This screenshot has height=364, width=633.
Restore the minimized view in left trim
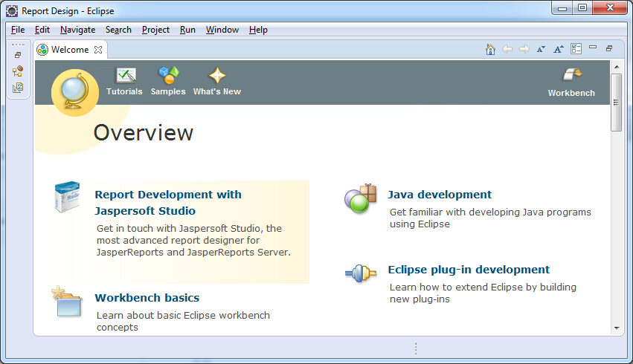18,55
